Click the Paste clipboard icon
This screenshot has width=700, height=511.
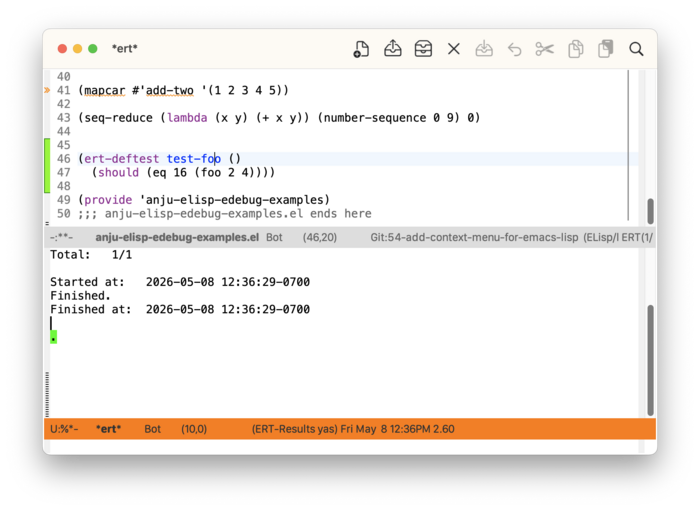click(606, 49)
